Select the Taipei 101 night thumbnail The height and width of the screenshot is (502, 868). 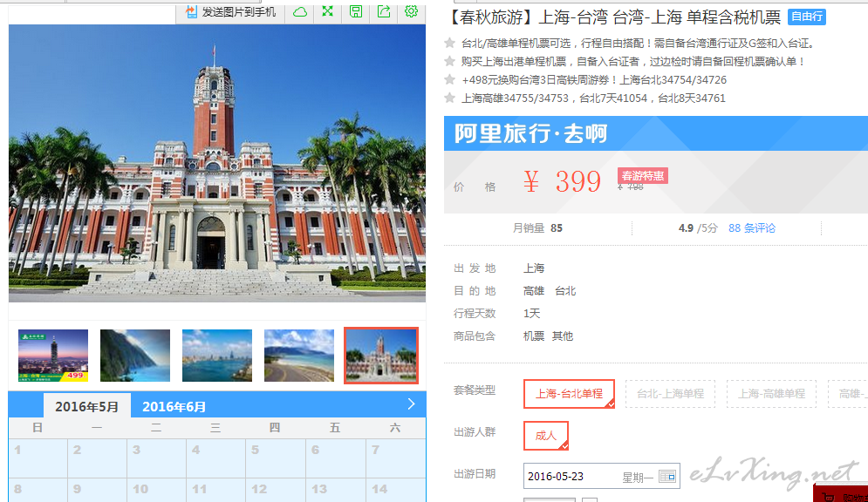pos(53,356)
